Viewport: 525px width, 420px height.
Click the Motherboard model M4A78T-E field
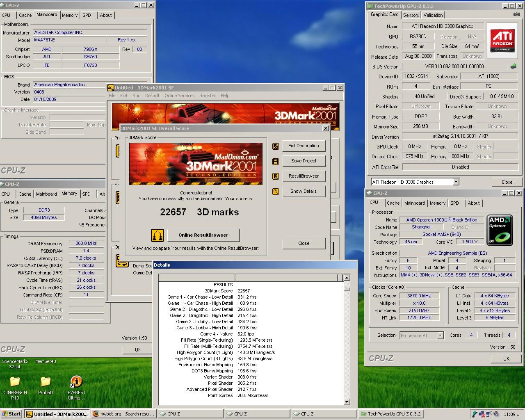point(68,40)
